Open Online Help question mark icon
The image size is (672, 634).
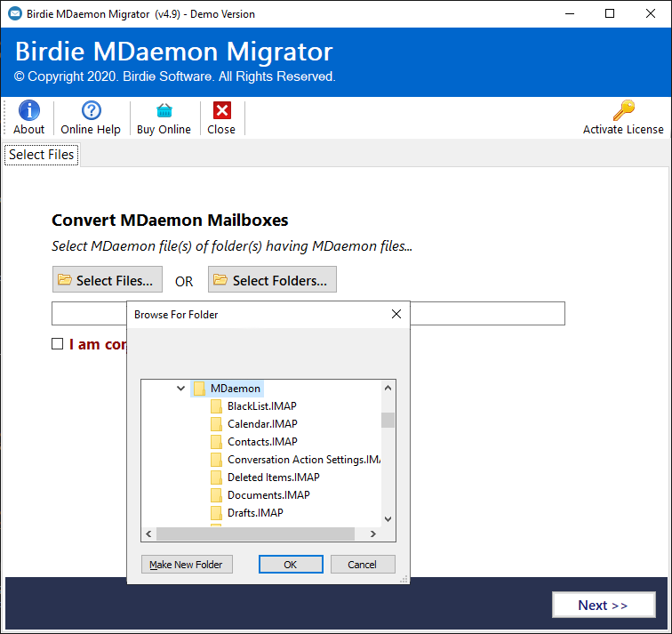pos(92,110)
